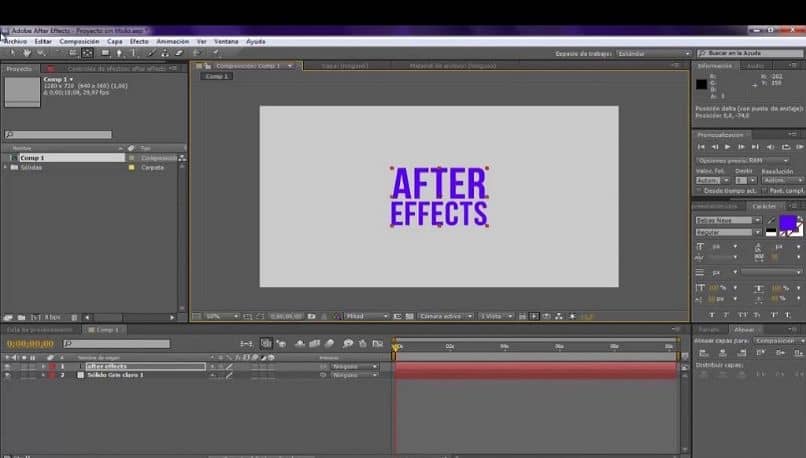Open the Regular font style dropdown

[x=728, y=232]
